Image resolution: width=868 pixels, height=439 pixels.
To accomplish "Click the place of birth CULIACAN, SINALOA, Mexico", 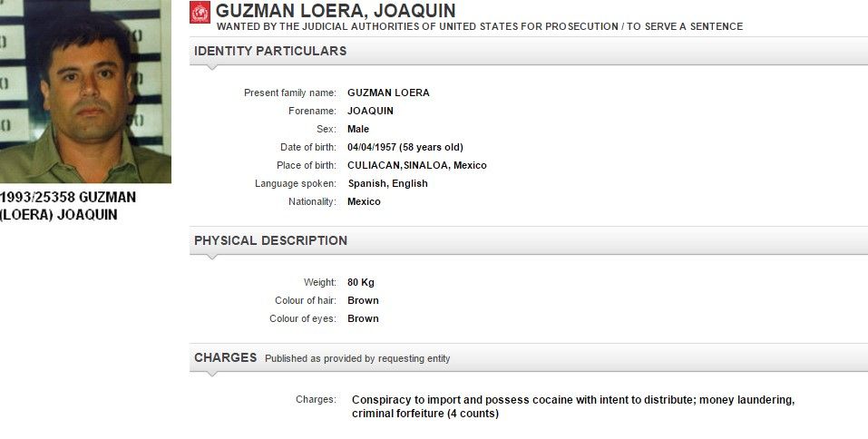I will tap(417, 165).
